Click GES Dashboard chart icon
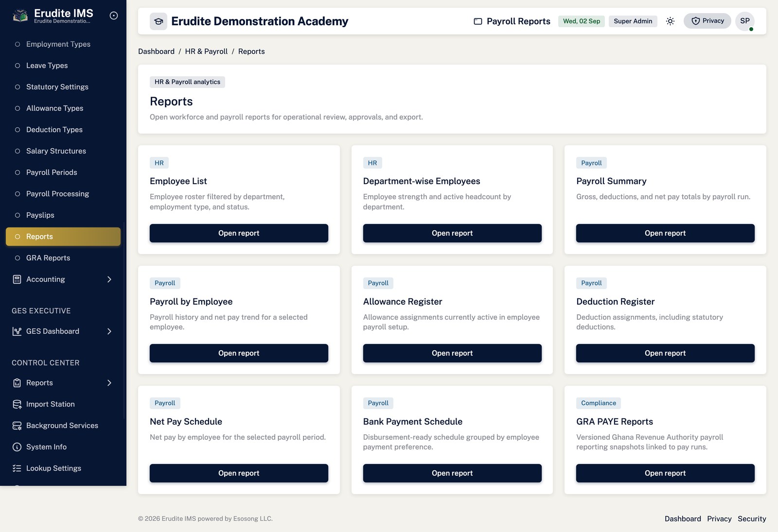The height and width of the screenshot is (532, 778). point(17,331)
